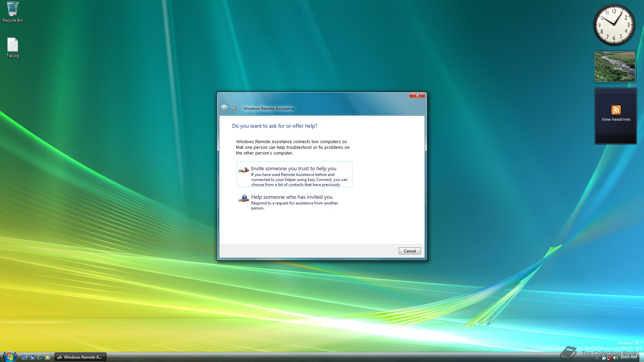This screenshot has height=362, width=644.
Task: Click the Back arrow in Remote Assistance
Action: (224, 108)
